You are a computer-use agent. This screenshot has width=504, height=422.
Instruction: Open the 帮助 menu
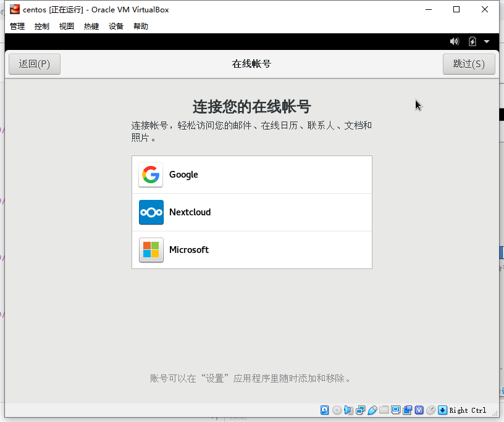point(141,27)
